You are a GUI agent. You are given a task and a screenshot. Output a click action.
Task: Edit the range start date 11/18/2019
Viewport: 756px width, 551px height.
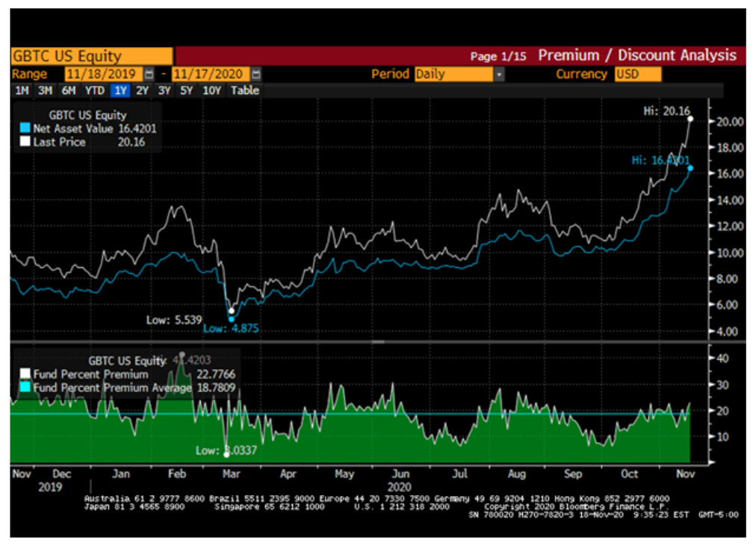(x=104, y=74)
